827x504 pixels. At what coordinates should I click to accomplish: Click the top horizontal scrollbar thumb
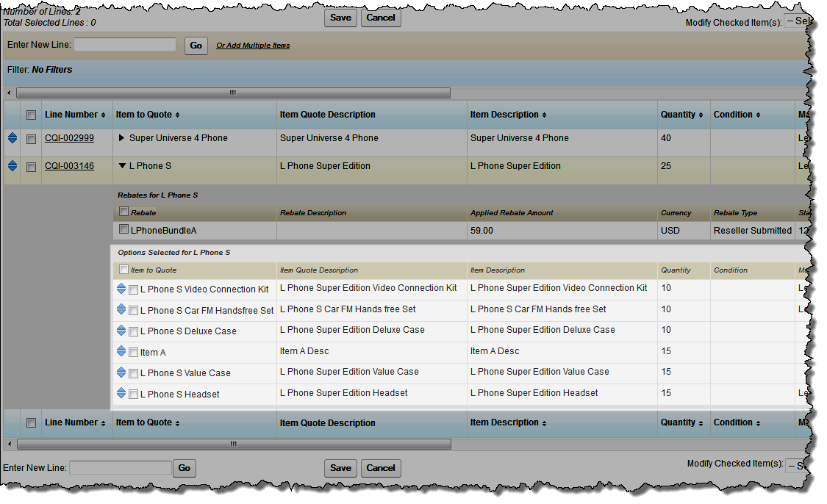[x=233, y=93]
